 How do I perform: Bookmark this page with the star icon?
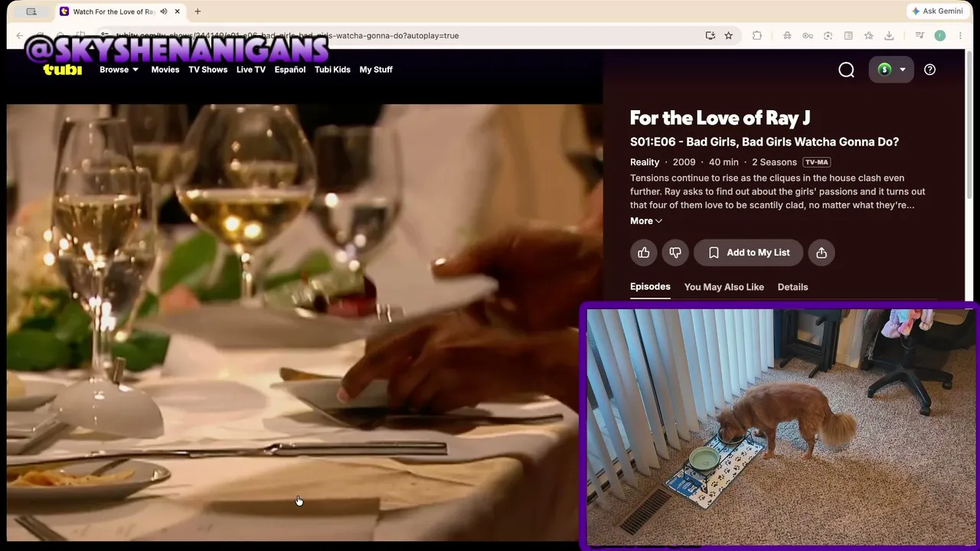coord(729,35)
